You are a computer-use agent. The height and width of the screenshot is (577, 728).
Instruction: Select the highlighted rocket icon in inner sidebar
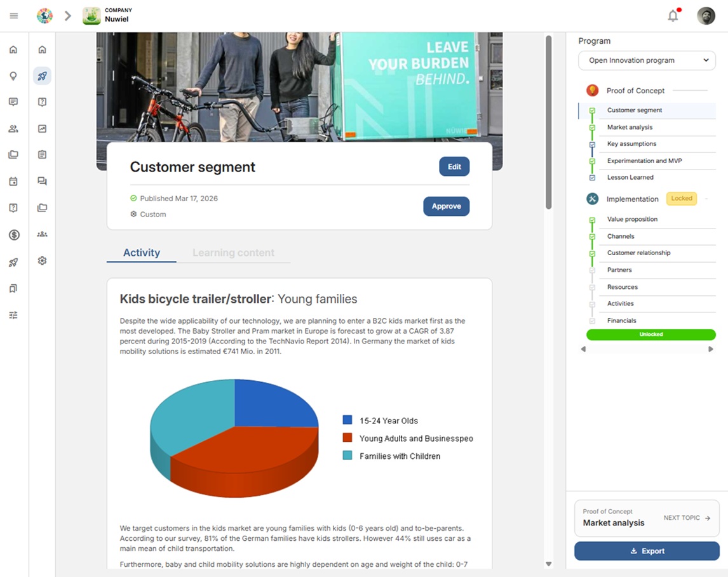pos(42,76)
